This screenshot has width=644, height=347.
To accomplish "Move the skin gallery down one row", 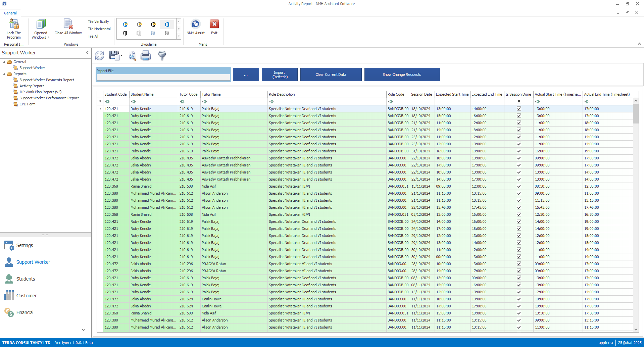I will pyautogui.click(x=179, y=29).
